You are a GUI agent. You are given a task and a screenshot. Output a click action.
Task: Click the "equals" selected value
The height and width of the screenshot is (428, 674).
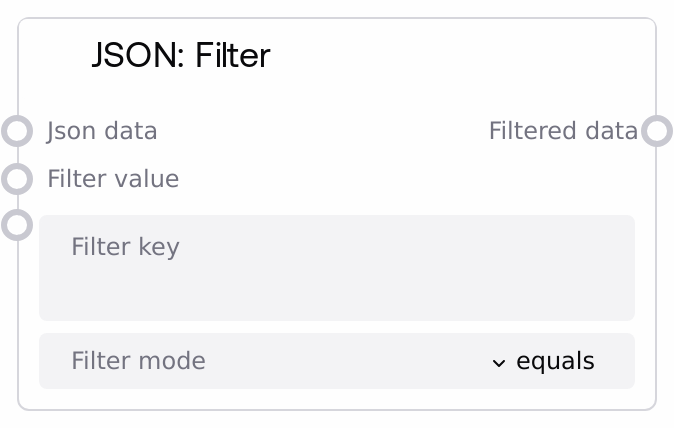[555, 361]
